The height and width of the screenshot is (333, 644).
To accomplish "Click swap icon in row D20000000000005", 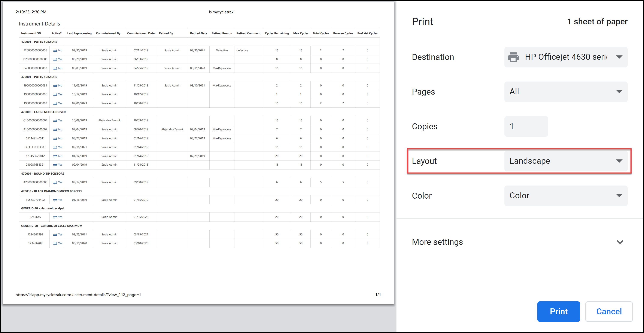I will tap(55, 59).
